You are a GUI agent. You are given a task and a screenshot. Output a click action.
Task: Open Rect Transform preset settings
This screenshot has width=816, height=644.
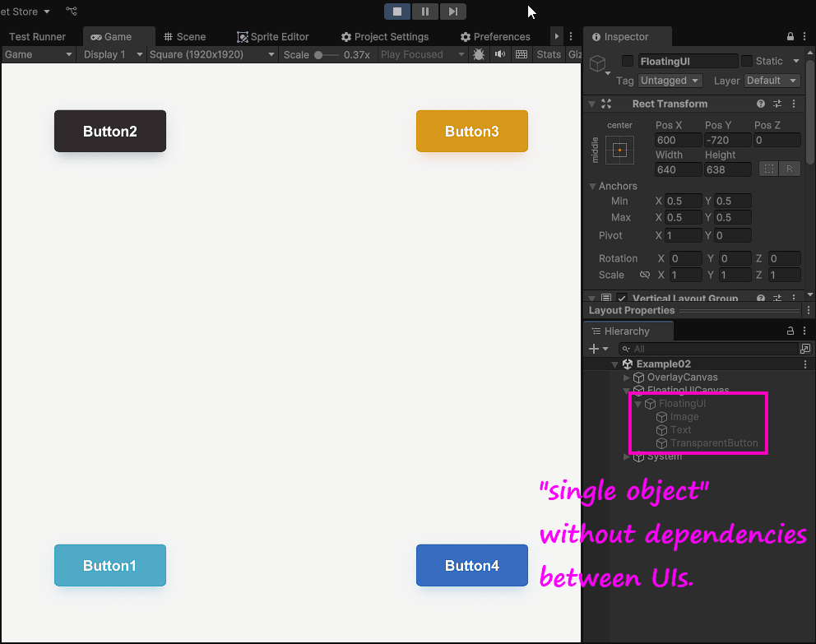click(777, 104)
